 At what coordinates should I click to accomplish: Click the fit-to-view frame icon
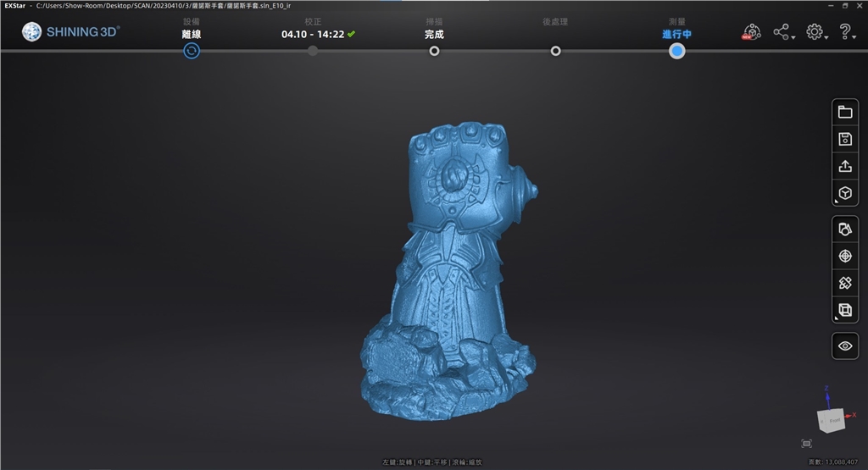click(806, 444)
